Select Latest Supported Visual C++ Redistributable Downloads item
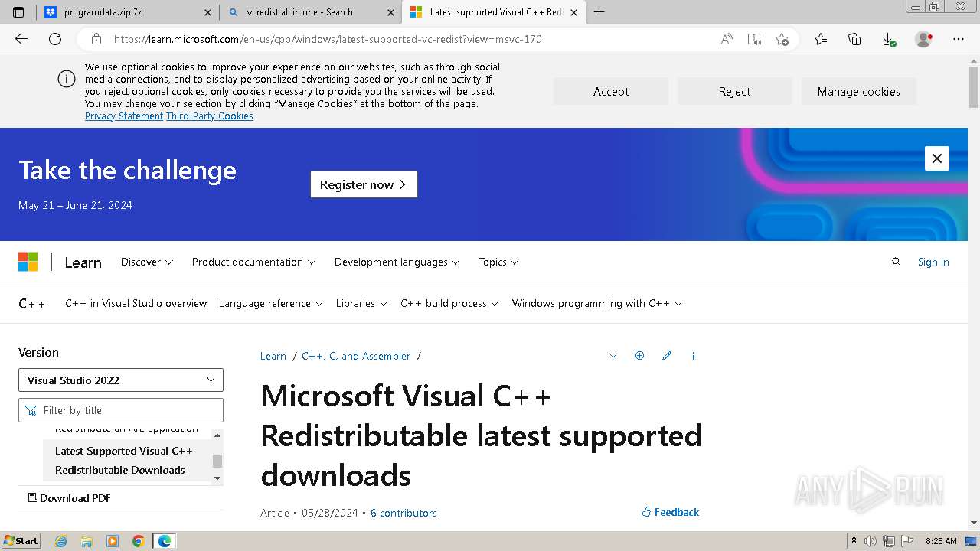Viewport: 980px width, 551px height. (x=127, y=460)
